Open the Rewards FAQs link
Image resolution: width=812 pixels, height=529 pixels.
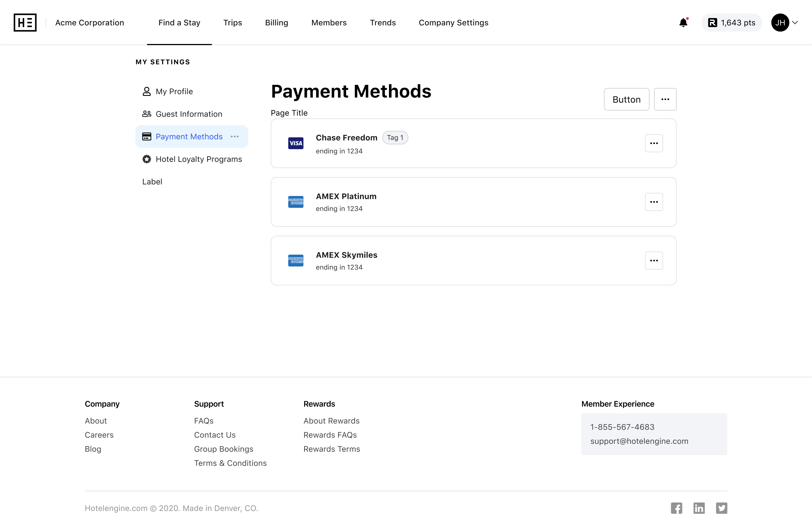(330, 435)
